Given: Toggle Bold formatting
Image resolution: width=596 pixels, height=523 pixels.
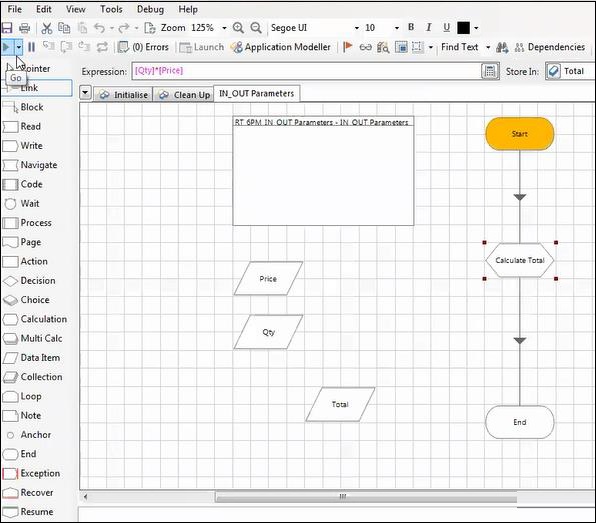Looking at the screenshot, I should click(x=411, y=27).
